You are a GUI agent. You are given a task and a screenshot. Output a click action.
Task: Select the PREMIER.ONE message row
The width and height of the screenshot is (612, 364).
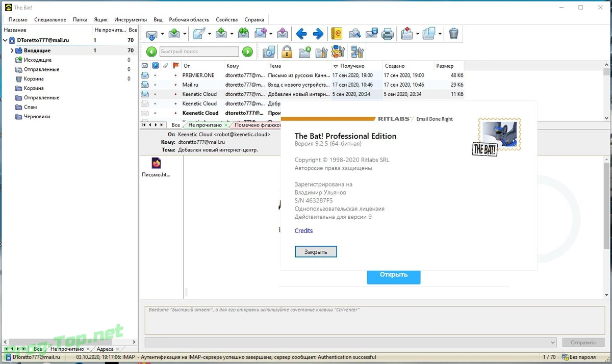[x=302, y=75]
